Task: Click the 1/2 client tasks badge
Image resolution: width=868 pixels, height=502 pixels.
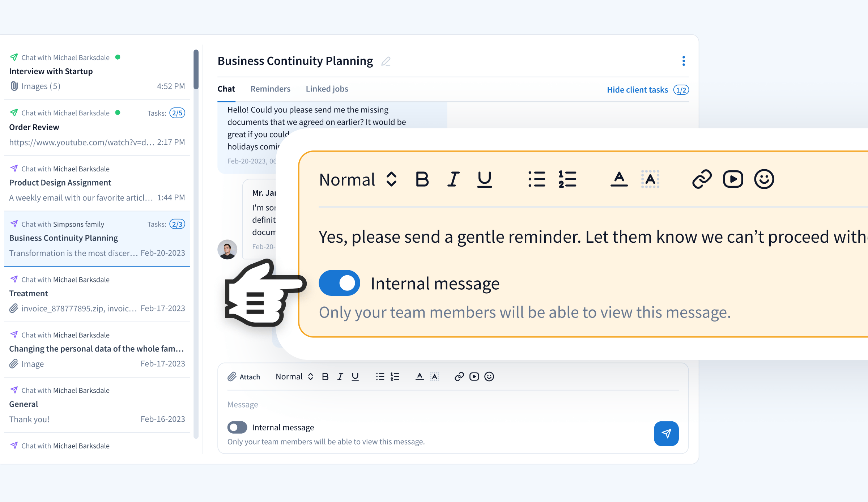Action: click(x=681, y=90)
